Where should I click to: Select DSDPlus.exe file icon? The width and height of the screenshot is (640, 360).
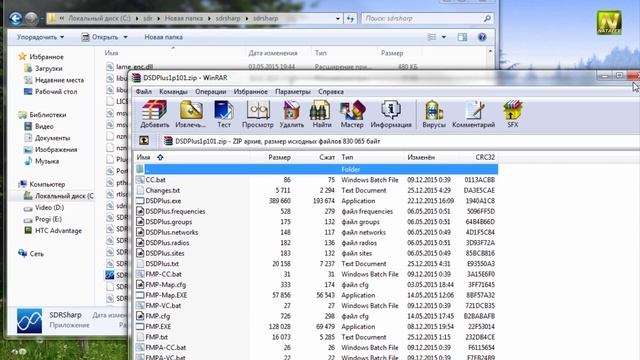pos(140,201)
